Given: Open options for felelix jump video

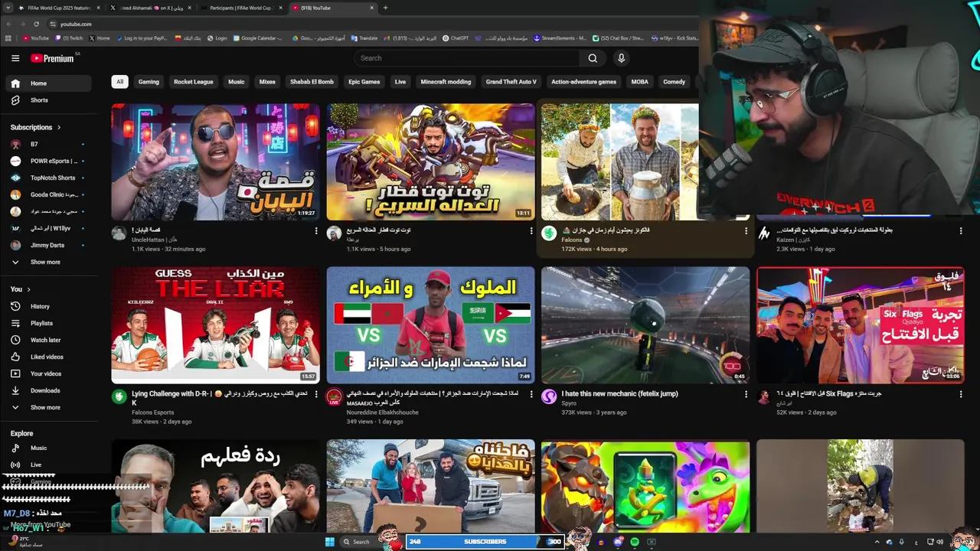Looking at the screenshot, I should (x=746, y=394).
